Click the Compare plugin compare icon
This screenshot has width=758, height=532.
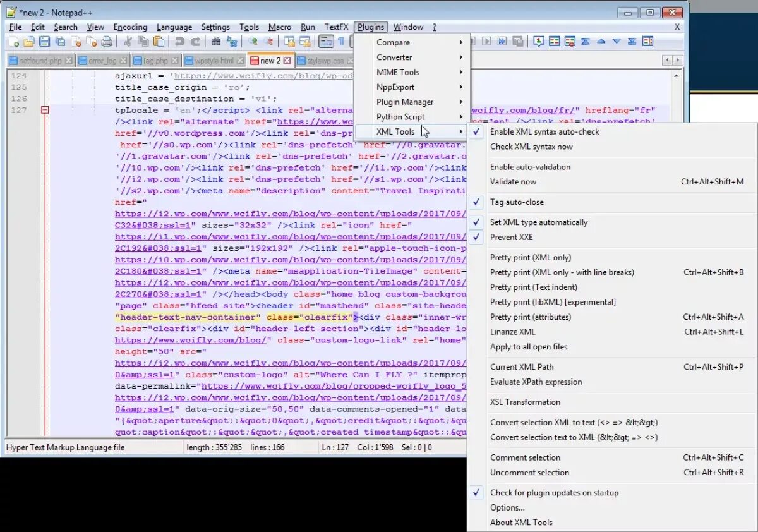tap(555, 42)
